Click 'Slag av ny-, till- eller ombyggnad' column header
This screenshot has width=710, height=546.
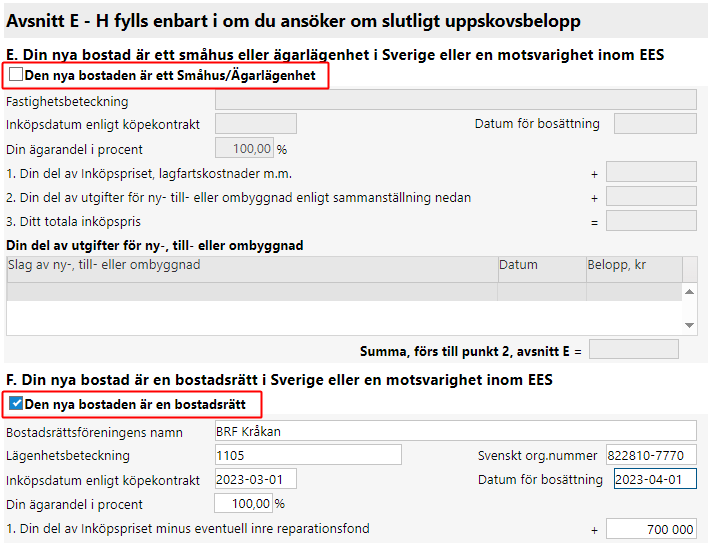(252, 269)
